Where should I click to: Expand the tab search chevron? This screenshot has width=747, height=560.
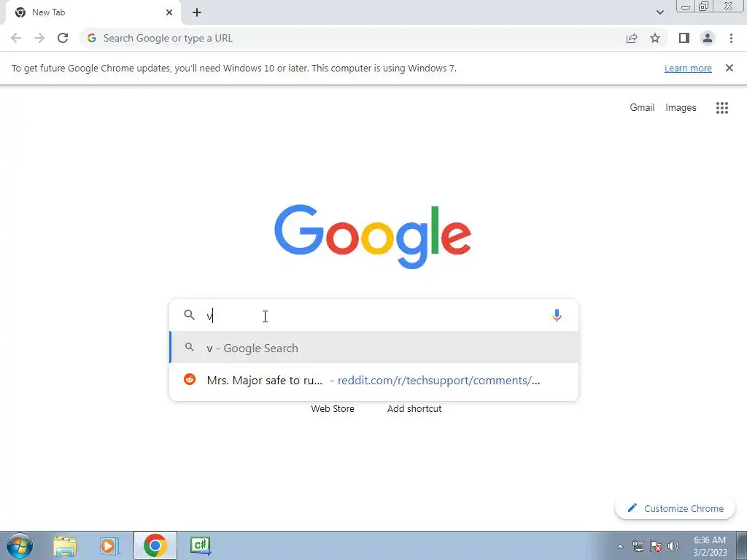[x=659, y=12]
